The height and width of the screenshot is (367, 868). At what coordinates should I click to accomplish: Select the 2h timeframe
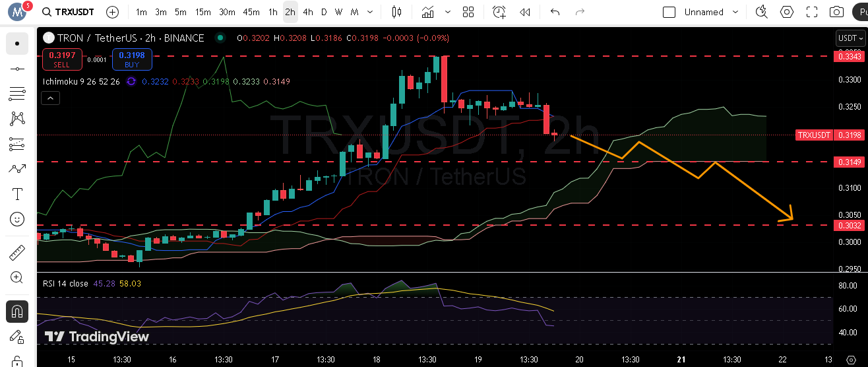tap(290, 12)
